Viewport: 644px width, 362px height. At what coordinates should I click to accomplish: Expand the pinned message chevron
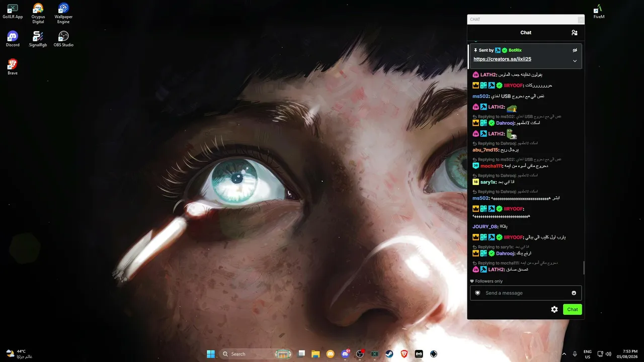pyautogui.click(x=575, y=61)
